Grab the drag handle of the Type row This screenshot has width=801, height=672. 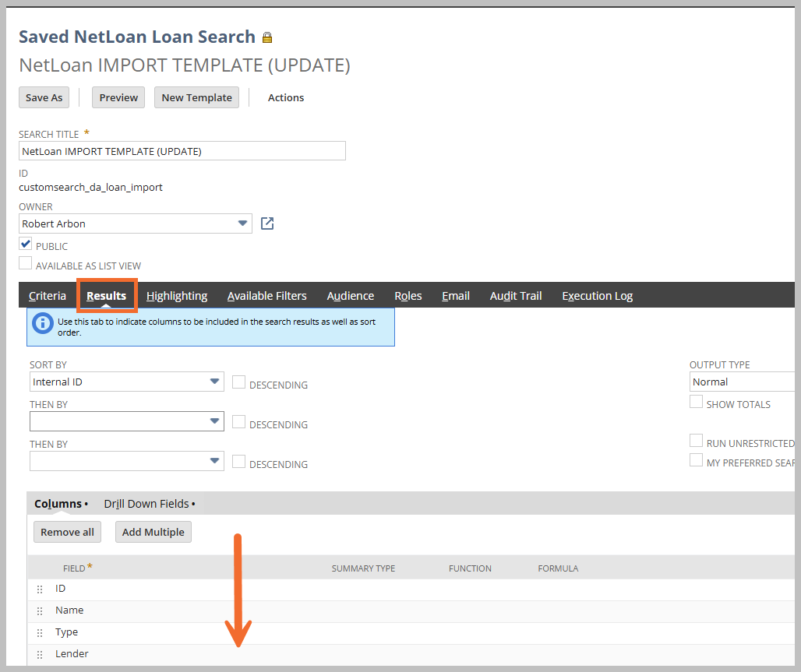click(x=40, y=633)
